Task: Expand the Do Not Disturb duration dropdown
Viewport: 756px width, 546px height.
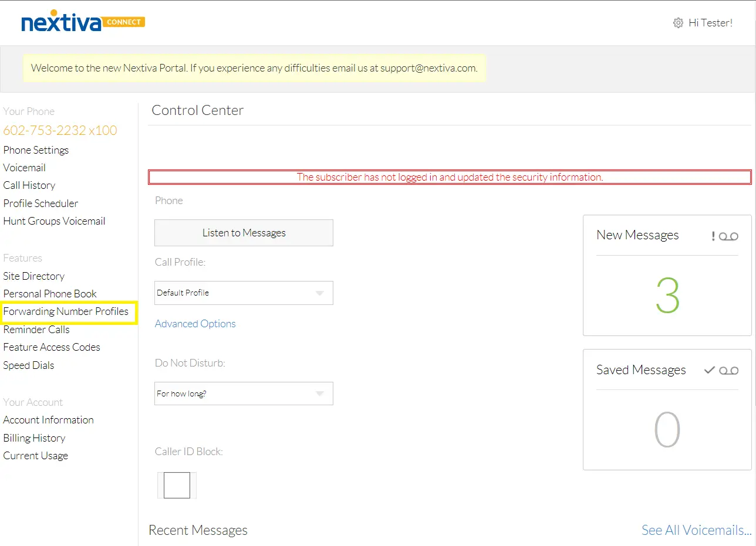Action: coord(243,394)
